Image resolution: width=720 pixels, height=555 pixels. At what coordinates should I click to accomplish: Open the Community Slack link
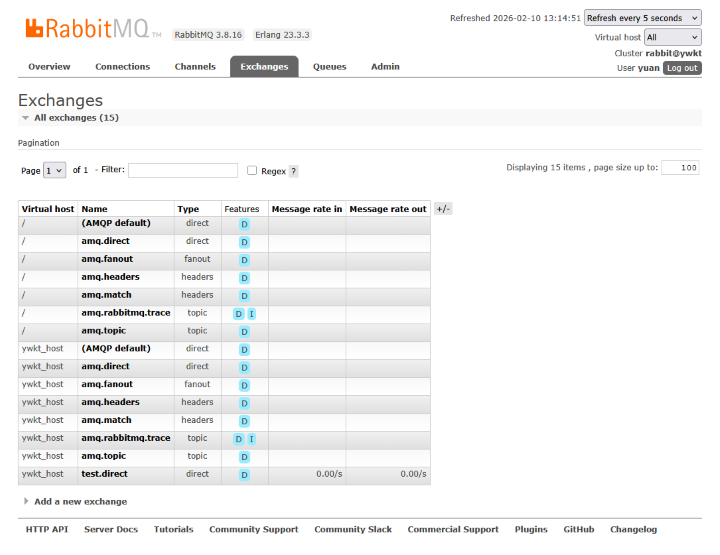(x=353, y=529)
